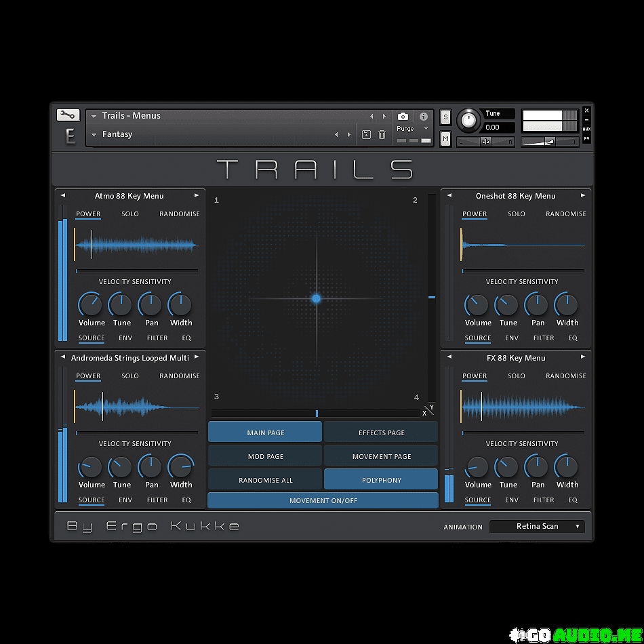This screenshot has height=644, width=644.
Task: Switch to ENV tab in Atmo layer
Action: click(125, 338)
